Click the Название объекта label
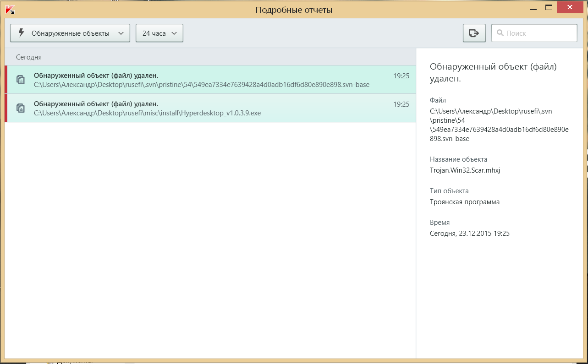This screenshot has height=364, width=588. [458, 159]
